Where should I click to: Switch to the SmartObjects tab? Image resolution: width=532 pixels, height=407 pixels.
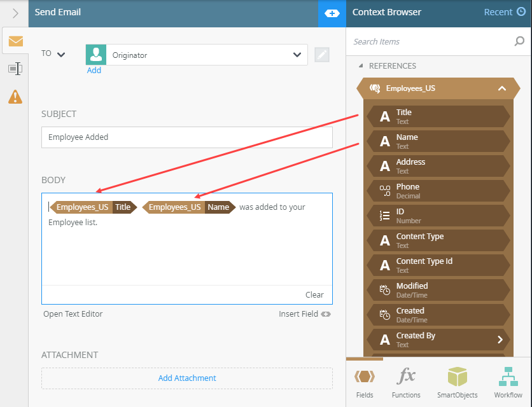(457, 382)
